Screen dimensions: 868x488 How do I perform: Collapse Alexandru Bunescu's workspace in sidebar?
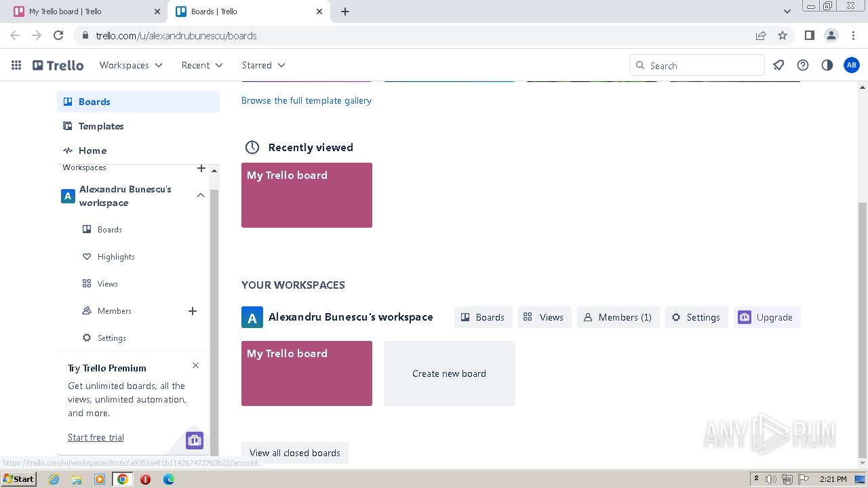[201, 195]
